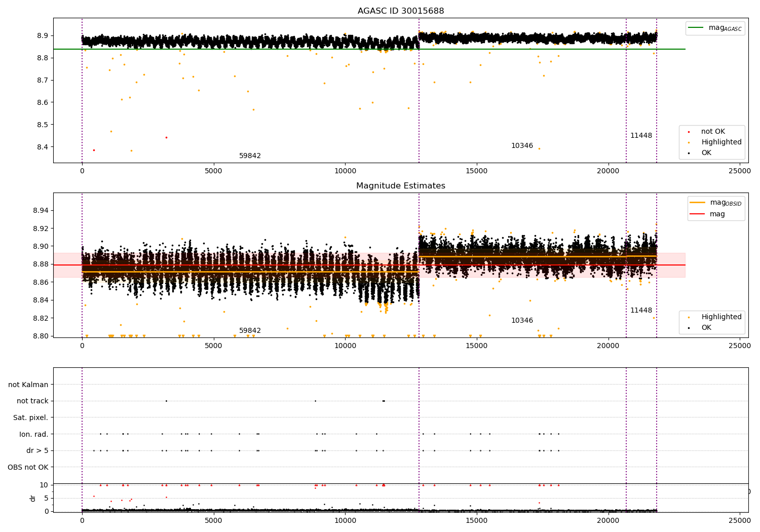Click the 10 tick on the dr axis

44,485
